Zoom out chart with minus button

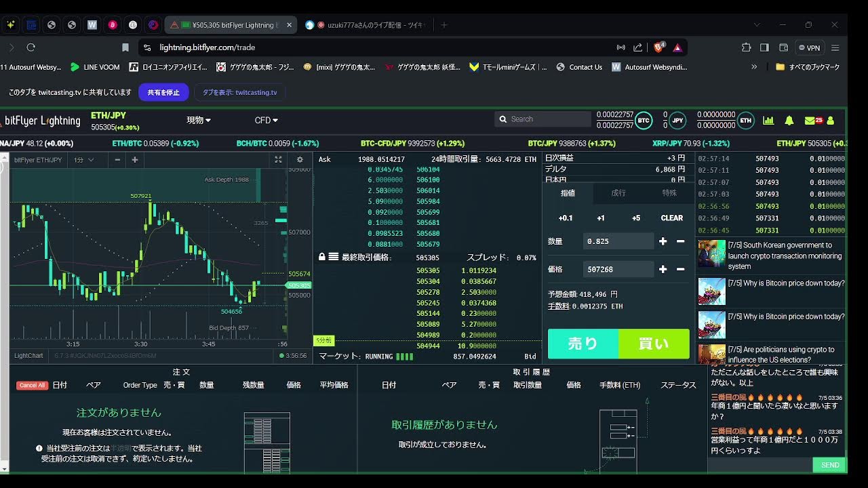(x=117, y=160)
